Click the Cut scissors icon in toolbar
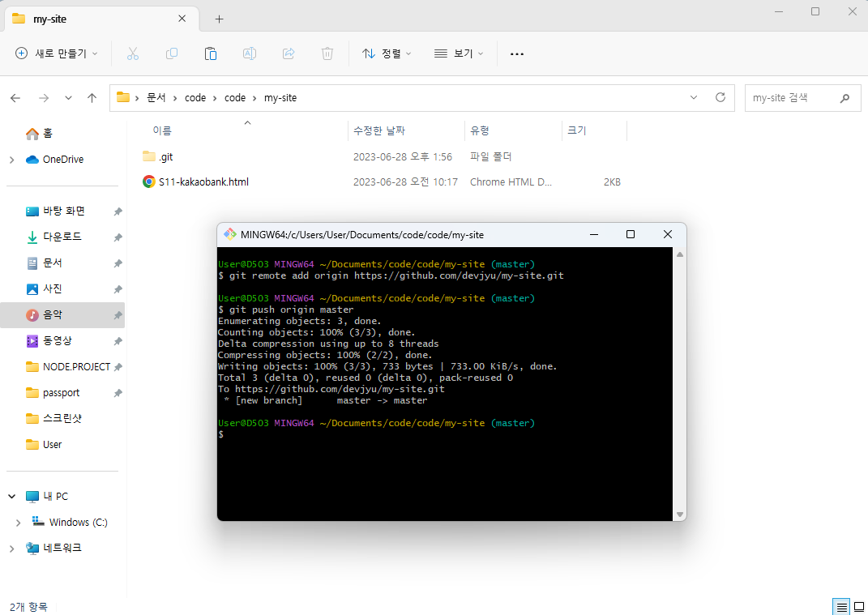Image resolution: width=868 pixels, height=615 pixels. tap(132, 53)
